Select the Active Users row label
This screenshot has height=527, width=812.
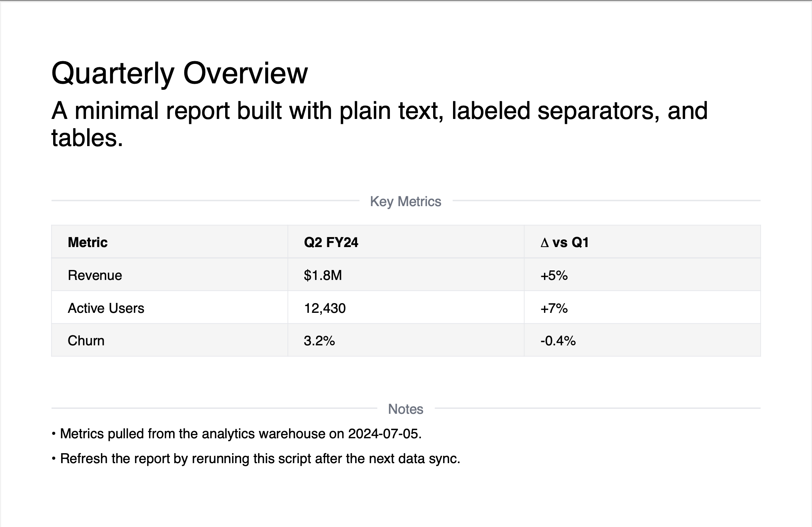[x=106, y=308]
